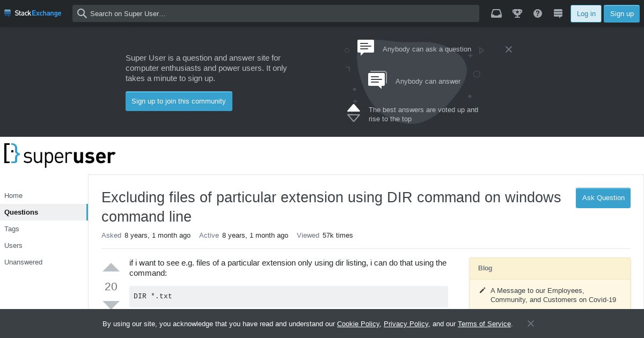Click the Sign up button
This screenshot has height=338, width=644.
click(621, 13)
